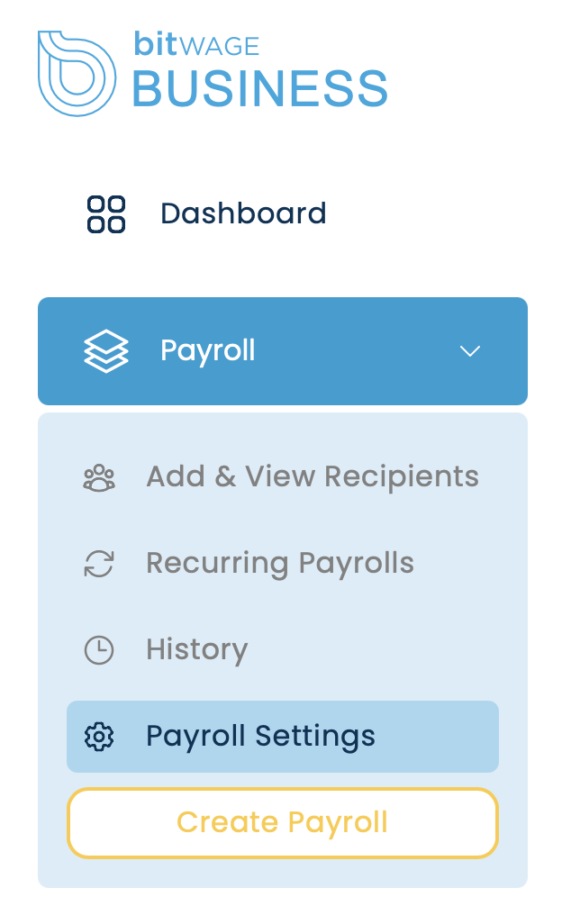
Task: Click empty space right of the Payroll Settings label
Action: [x=437, y=737]
